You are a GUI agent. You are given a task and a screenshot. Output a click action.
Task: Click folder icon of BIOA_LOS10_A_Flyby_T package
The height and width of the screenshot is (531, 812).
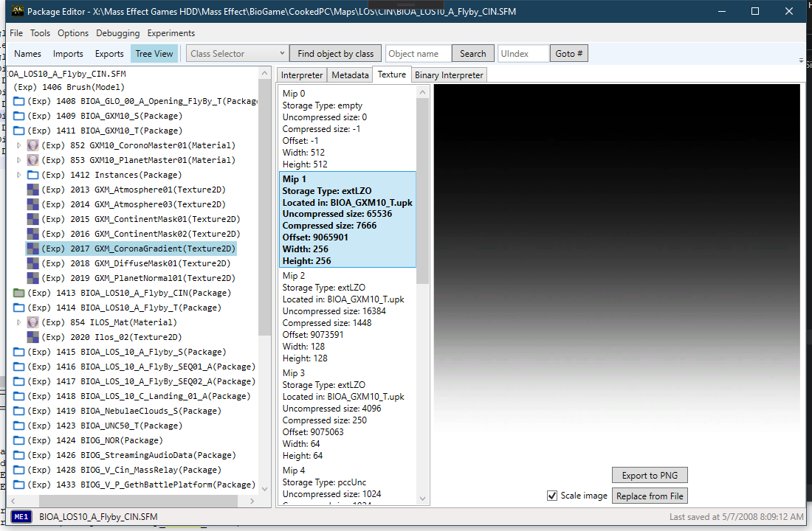point(18,308)
